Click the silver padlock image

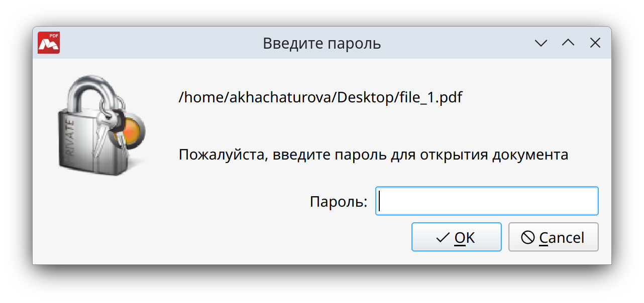99,126
